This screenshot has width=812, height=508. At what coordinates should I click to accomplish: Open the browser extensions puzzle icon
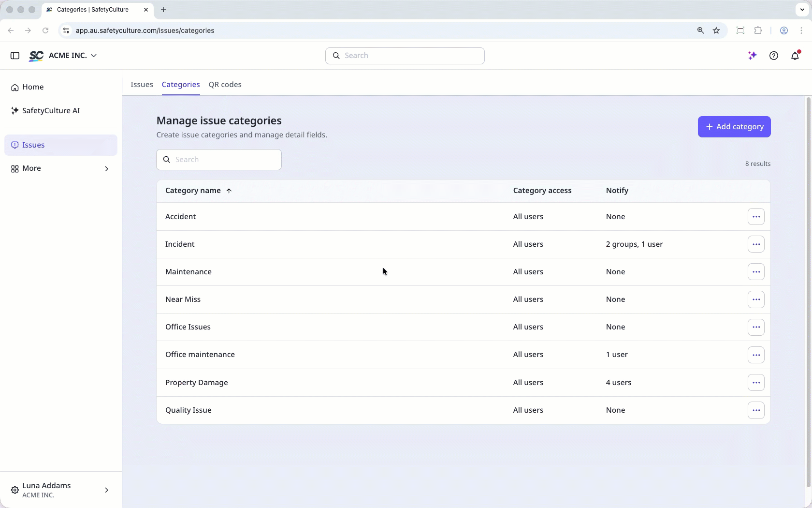coord(758,30)
